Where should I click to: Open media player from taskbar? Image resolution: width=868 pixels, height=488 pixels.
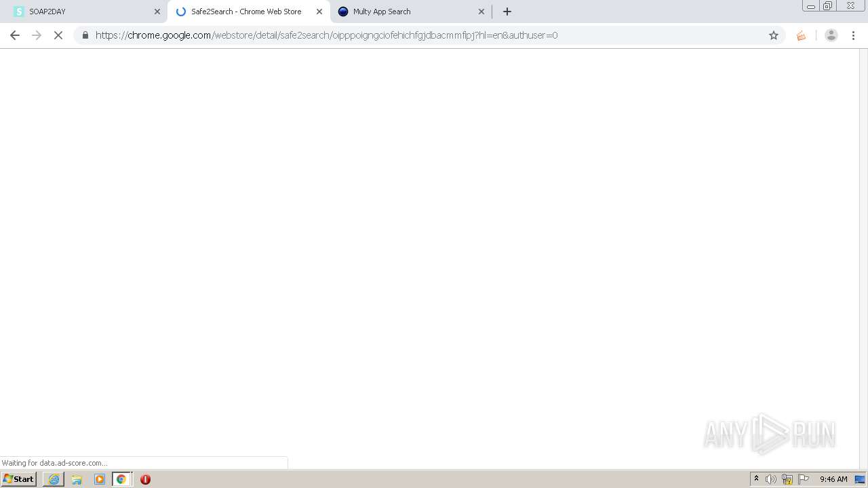click(x=100, y=479)
